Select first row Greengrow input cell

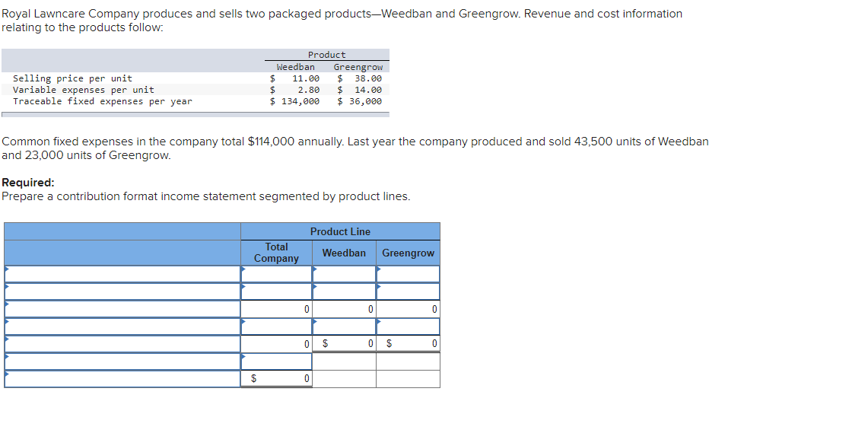coord(409,273)
